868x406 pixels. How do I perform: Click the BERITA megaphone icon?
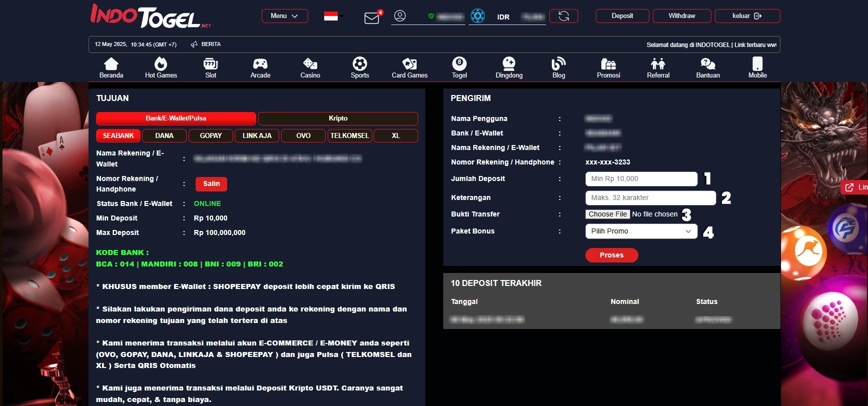click(194, 44)
